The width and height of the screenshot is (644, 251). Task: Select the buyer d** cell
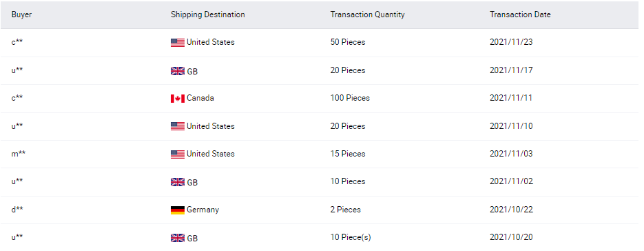point(17,210)
